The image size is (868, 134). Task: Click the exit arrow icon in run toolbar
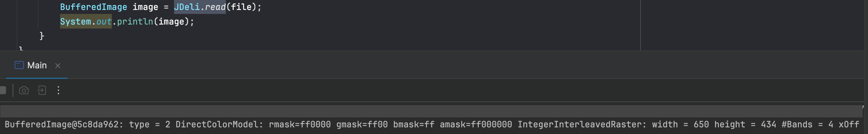tap(42, 90)
